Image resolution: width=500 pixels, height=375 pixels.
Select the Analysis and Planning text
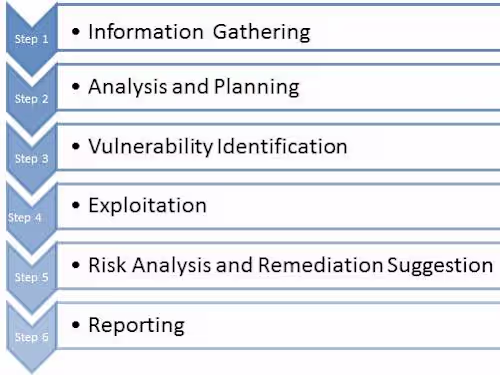click(194, 87)
